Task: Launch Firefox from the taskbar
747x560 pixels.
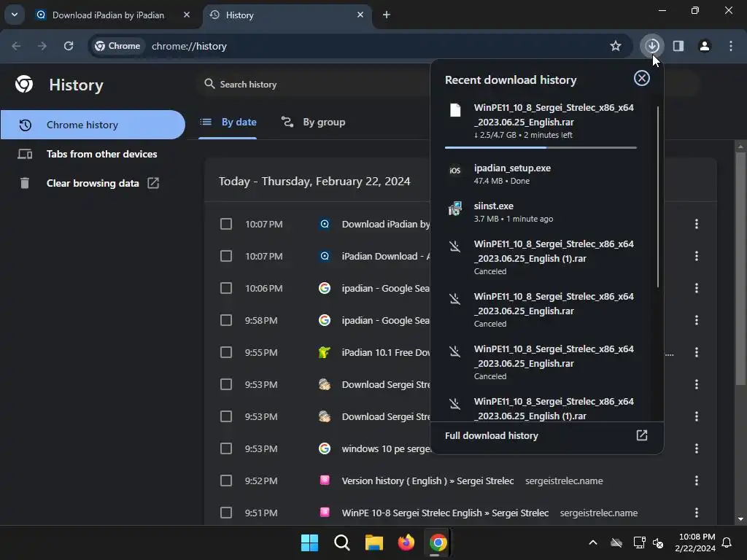Action: point(406,542)
